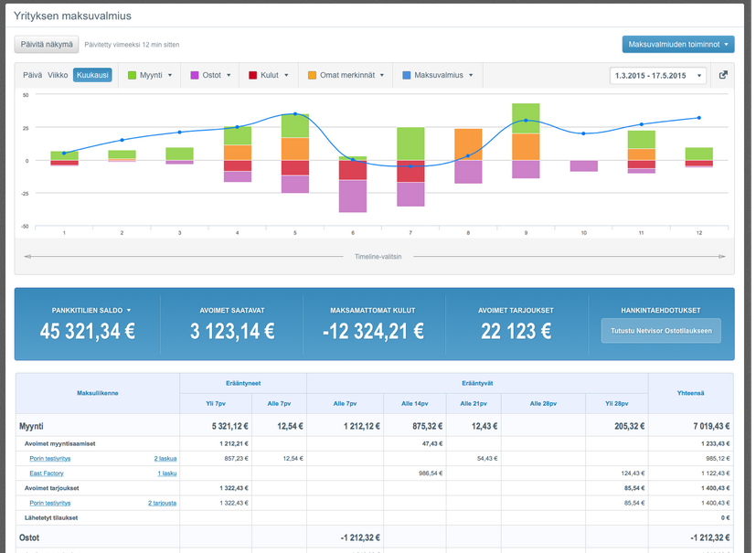Expand the Pankkitilien saldo dropdown
This screenshot has width=756, height=553.
pos(91,310)
